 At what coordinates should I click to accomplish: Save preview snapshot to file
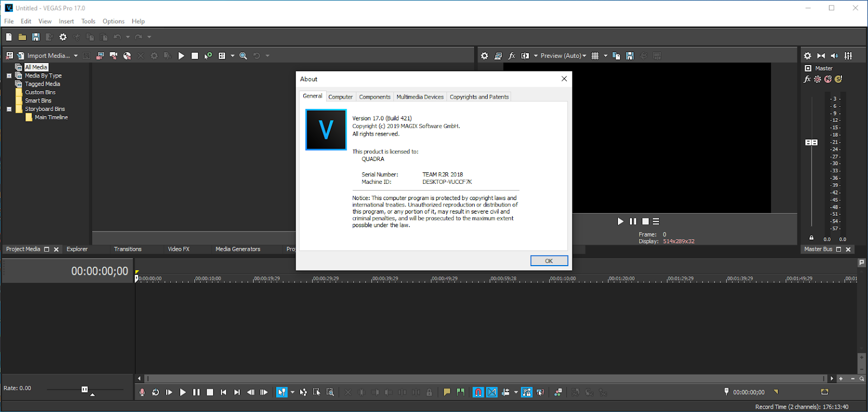(x=630, y=56)
